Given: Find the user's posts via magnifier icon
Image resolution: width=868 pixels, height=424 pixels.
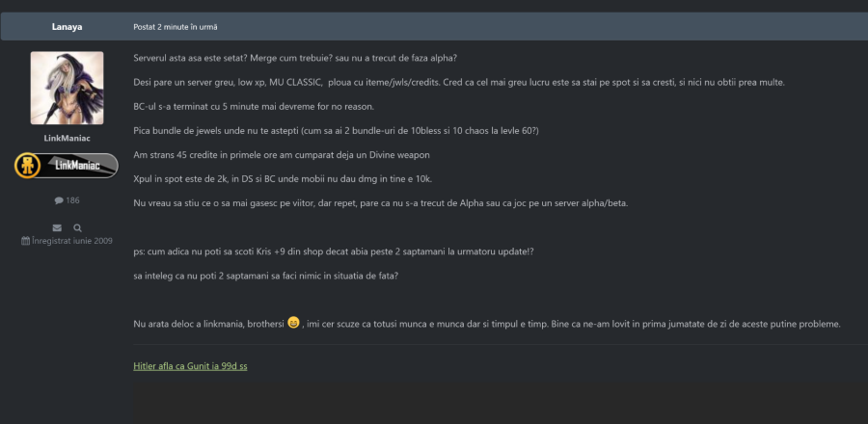Looking at the screenshot, I should (x=77, y=227).
